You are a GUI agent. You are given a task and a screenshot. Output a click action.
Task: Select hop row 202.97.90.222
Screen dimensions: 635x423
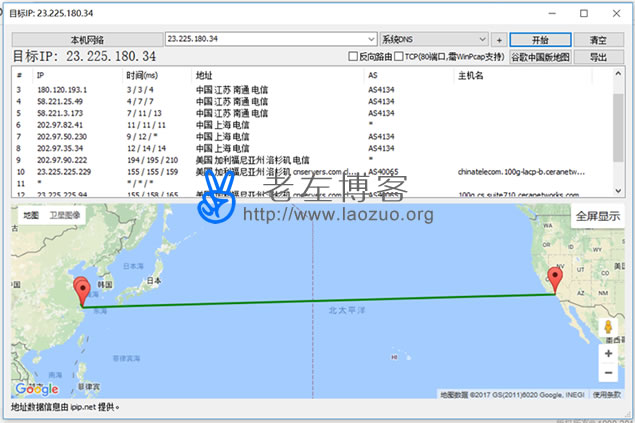312,160
